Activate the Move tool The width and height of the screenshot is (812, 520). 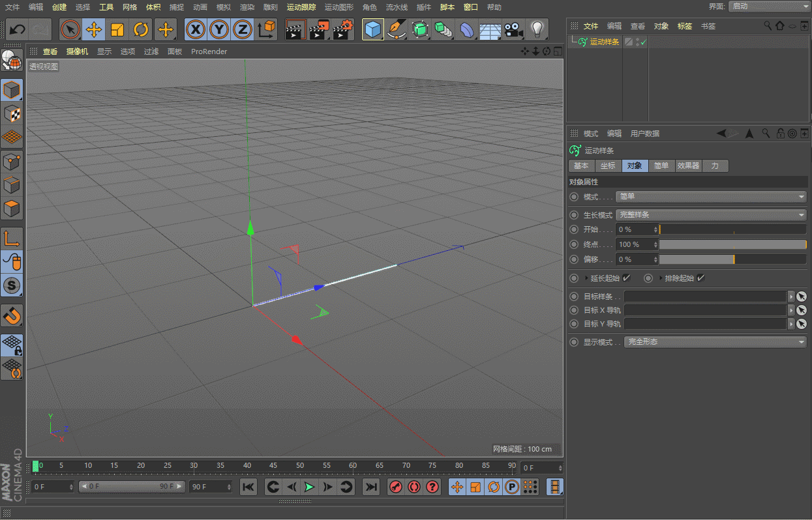click(x=94, y=29)
